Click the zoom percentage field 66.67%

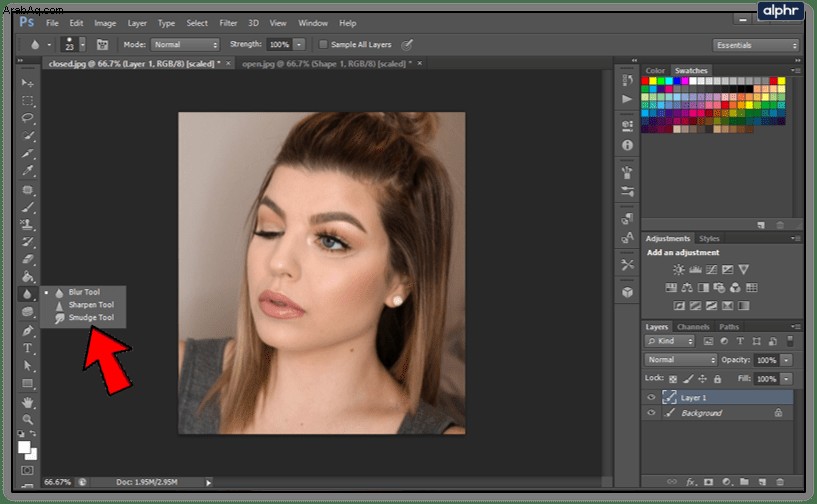57,482
